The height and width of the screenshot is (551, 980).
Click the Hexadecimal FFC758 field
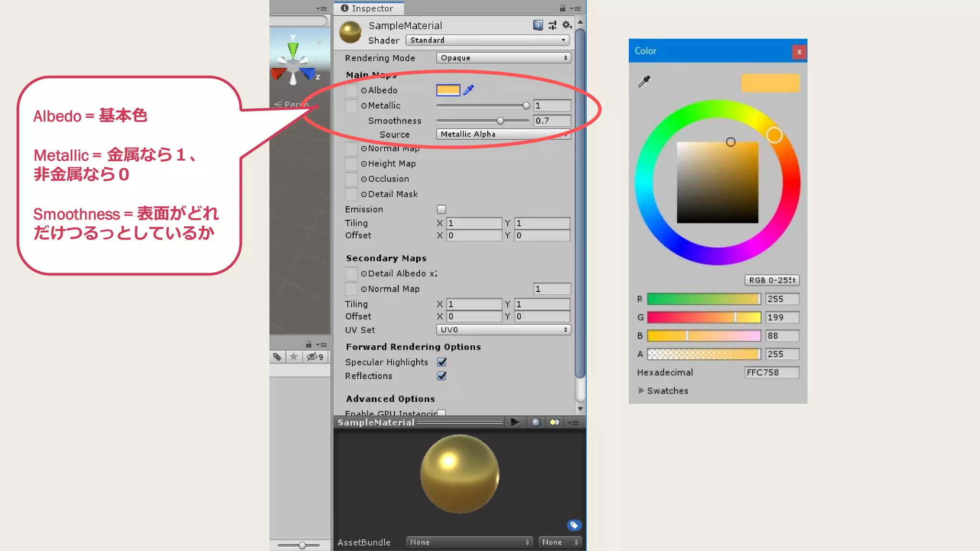[771, 373]
